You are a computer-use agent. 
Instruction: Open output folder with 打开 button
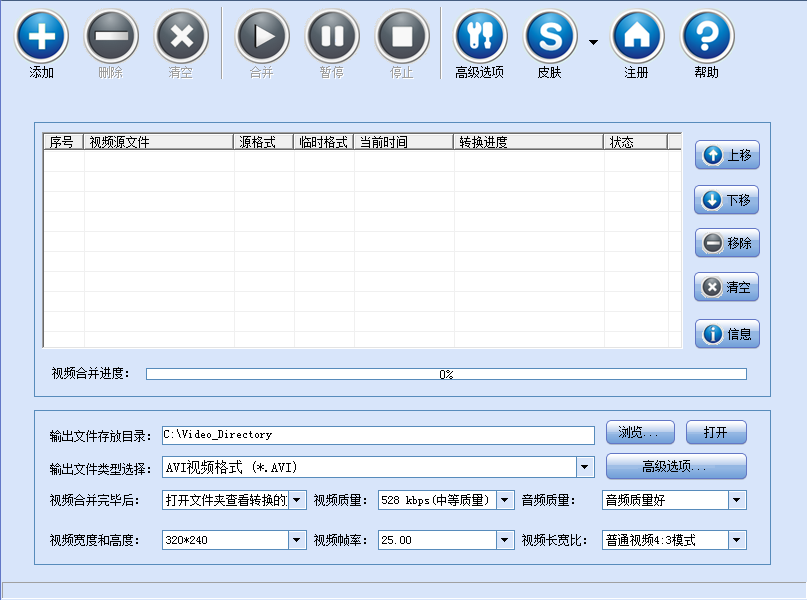tap(716, 432)
